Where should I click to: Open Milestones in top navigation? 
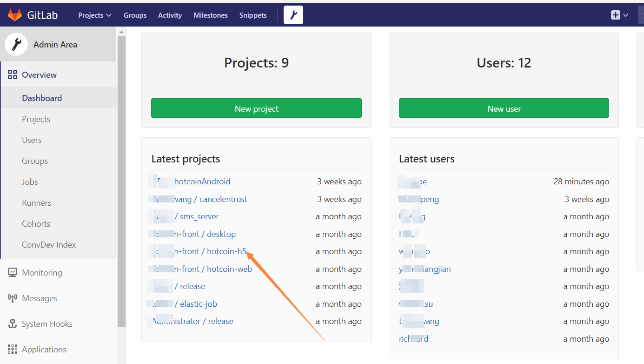(x=211, y=15)
